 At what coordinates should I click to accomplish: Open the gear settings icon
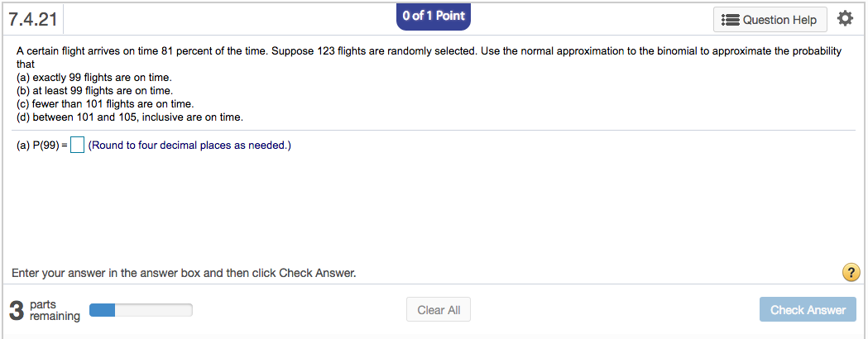point(845,18)
